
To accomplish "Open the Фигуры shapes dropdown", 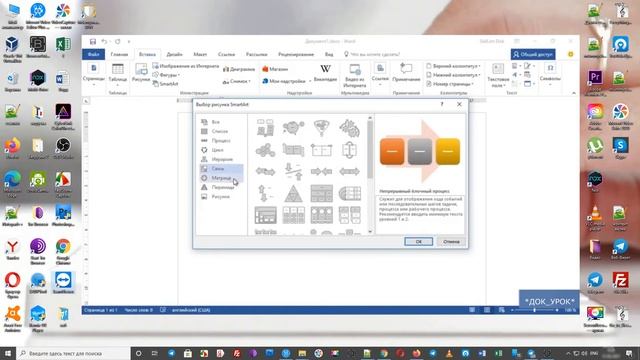I will pos(166,75).
